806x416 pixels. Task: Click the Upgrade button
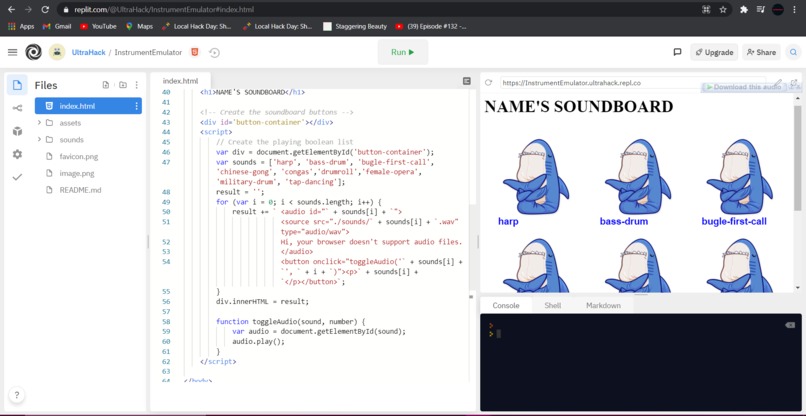pyautogui.click(x=714, y=52)
